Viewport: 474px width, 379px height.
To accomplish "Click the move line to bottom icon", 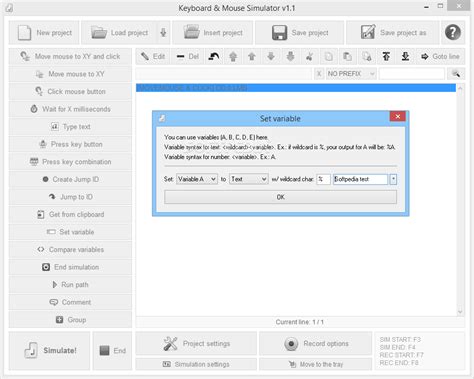I will (290, 56).
